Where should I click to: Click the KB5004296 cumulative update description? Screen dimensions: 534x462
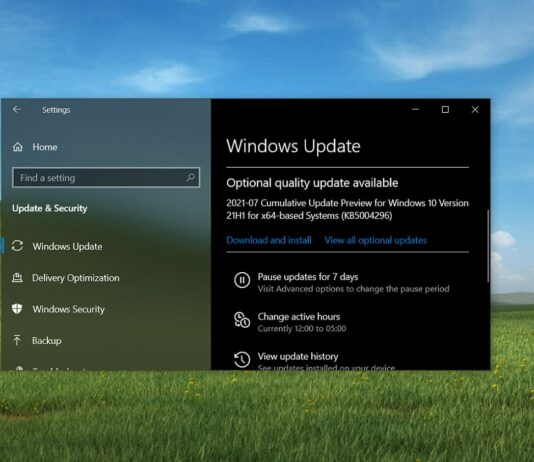tap(347, 209)
